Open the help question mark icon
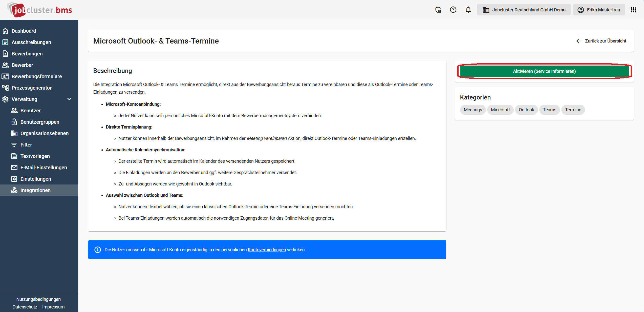Viewport: 644px width, 312px height. click(x=453, y=10)
